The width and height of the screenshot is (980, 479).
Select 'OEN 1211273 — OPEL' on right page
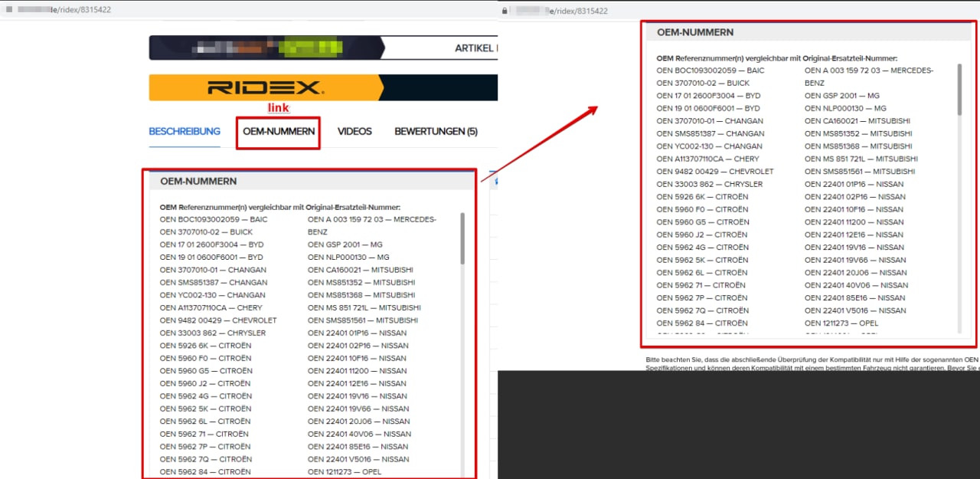coord(841,323)
